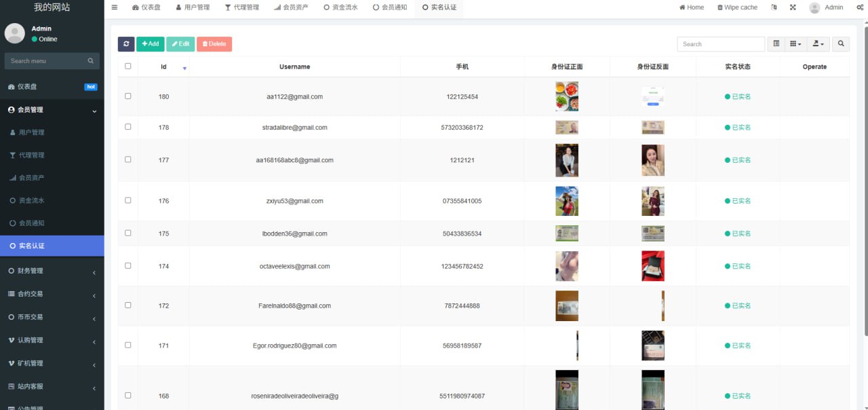This screenshot has height=410, width=868.
Task: Click the Home link in top bar
Action: click(x=692, y=7)
